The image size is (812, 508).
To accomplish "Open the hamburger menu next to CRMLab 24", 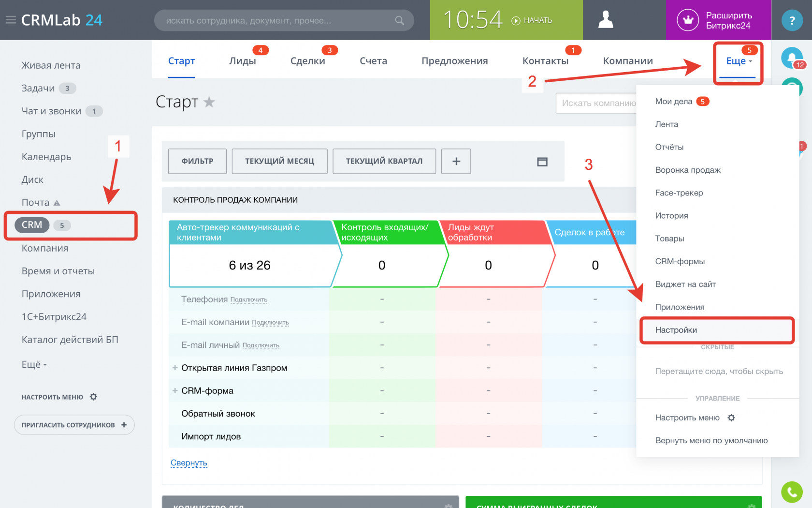I will click(x=11, y=20).
